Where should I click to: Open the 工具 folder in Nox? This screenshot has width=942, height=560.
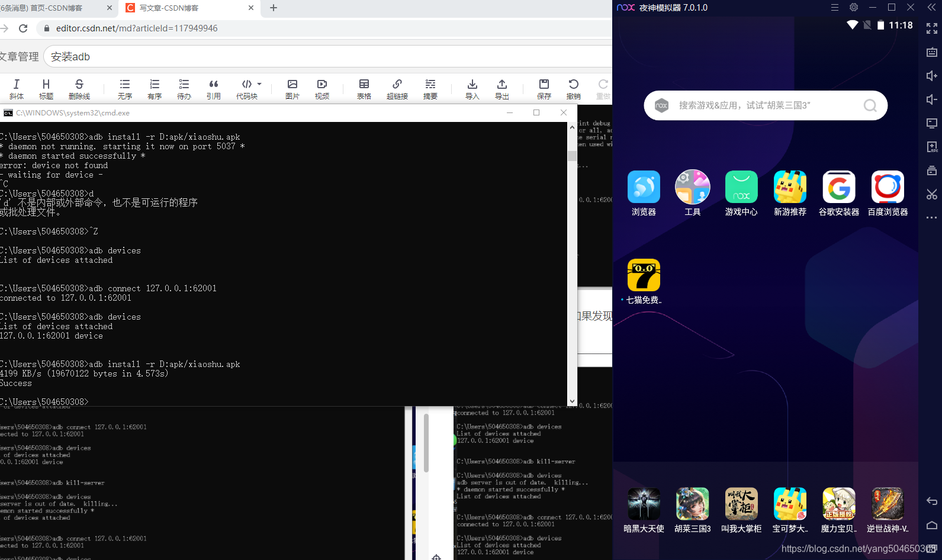[x=693, y=194]
